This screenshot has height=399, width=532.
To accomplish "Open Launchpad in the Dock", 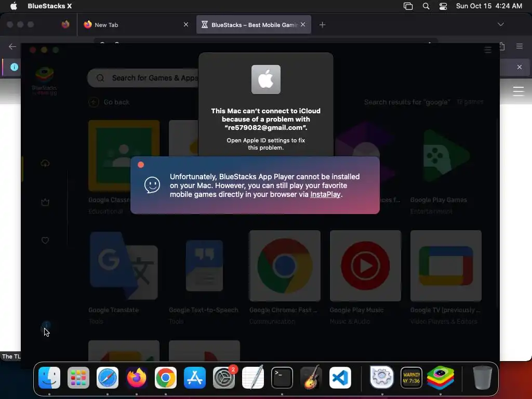I will (x=78, y=378).
